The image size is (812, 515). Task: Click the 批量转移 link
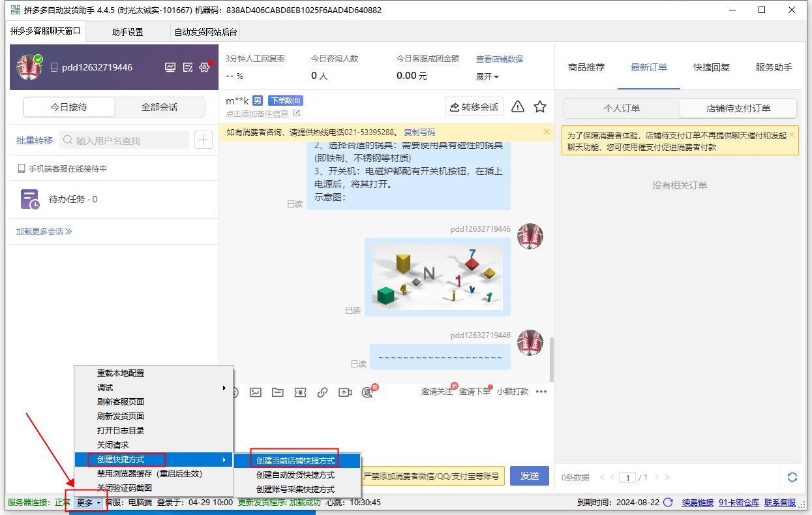(x=35, y=140)
